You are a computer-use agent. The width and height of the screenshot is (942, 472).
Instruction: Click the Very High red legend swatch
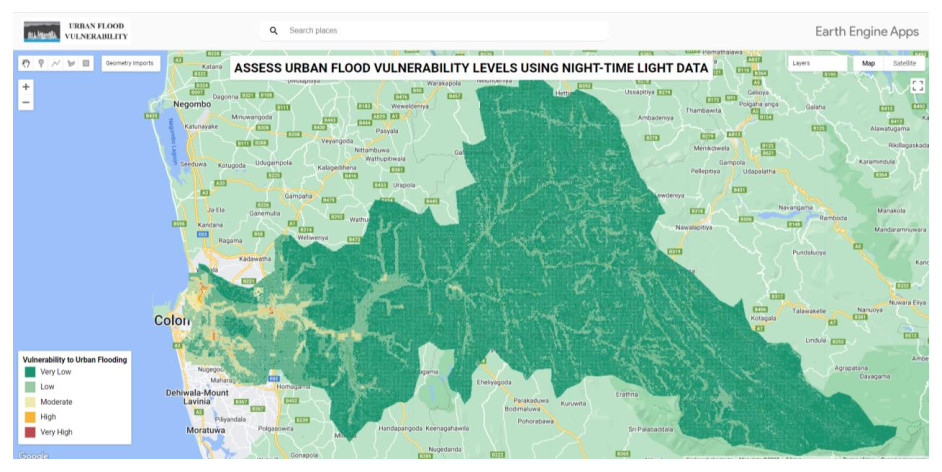pyautogui.click(x=30, y=432)
